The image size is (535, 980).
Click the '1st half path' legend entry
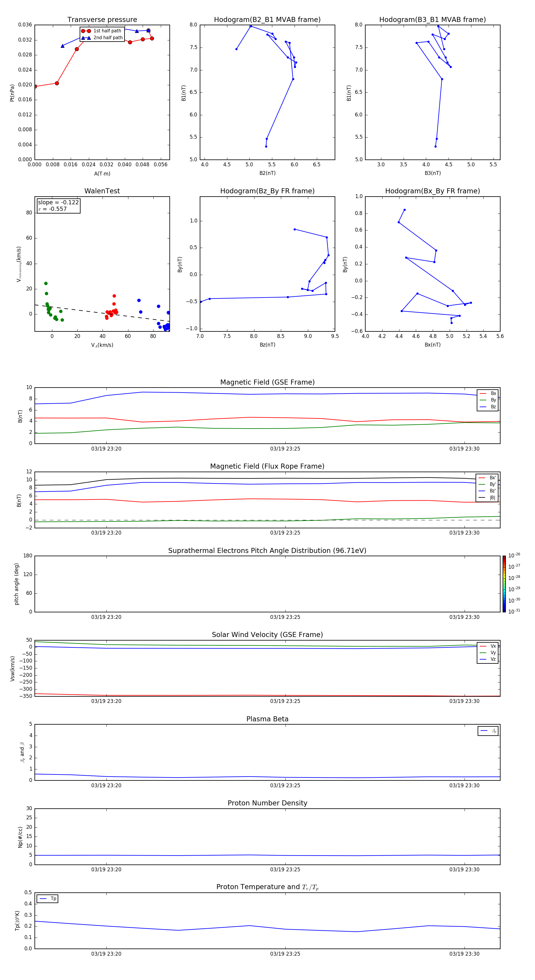(101, 31)
